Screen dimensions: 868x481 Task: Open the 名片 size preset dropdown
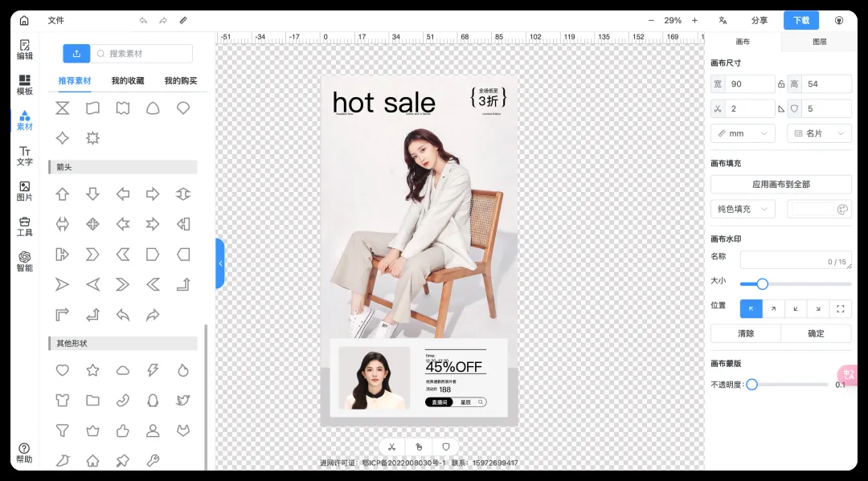[x=819, y=133]
